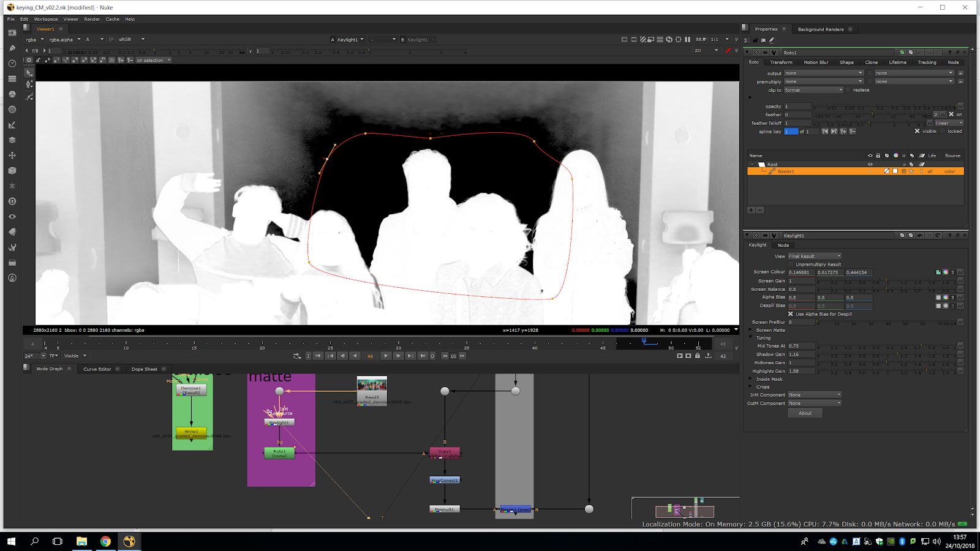Open the 3D nodes menu (cube icon)

coord(12,171)
